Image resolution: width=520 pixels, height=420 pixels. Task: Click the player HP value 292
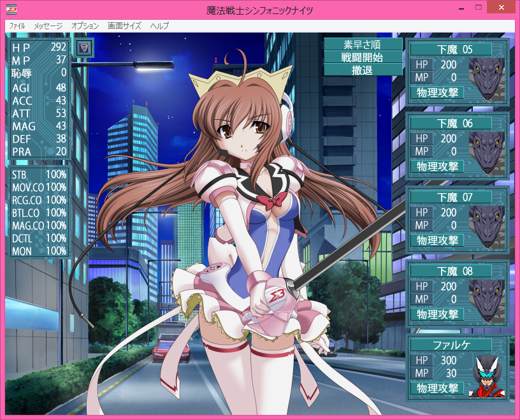tap(59, 47)
